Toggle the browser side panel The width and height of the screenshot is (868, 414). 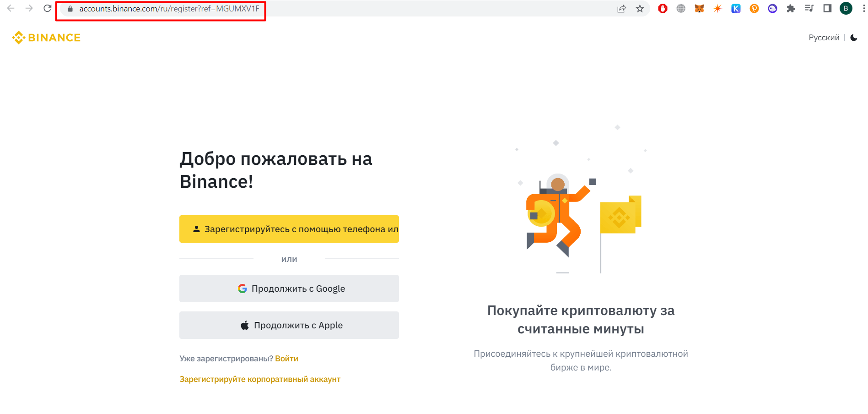tap(827, 8)
